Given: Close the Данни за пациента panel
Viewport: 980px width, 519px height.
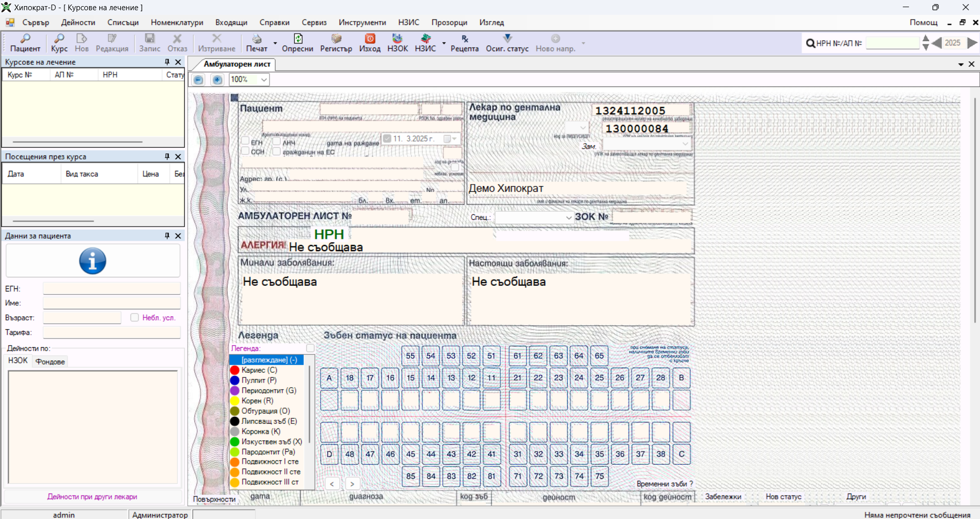Looking at the screenshot, I should click(x=178, y=236).
